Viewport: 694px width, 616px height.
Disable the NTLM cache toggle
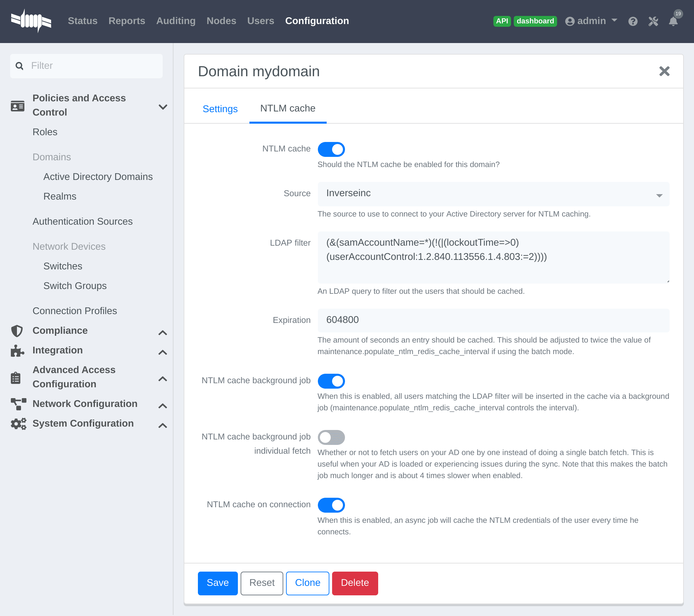pyautogui.click(x=331, y=149)
